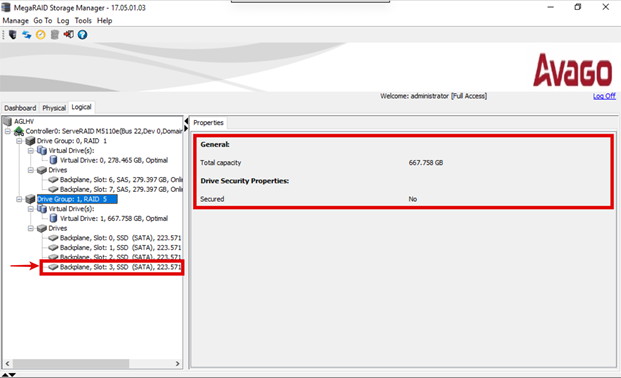Open the Tools menu
The height and width of the screenshot is (378, 621).
83,21
